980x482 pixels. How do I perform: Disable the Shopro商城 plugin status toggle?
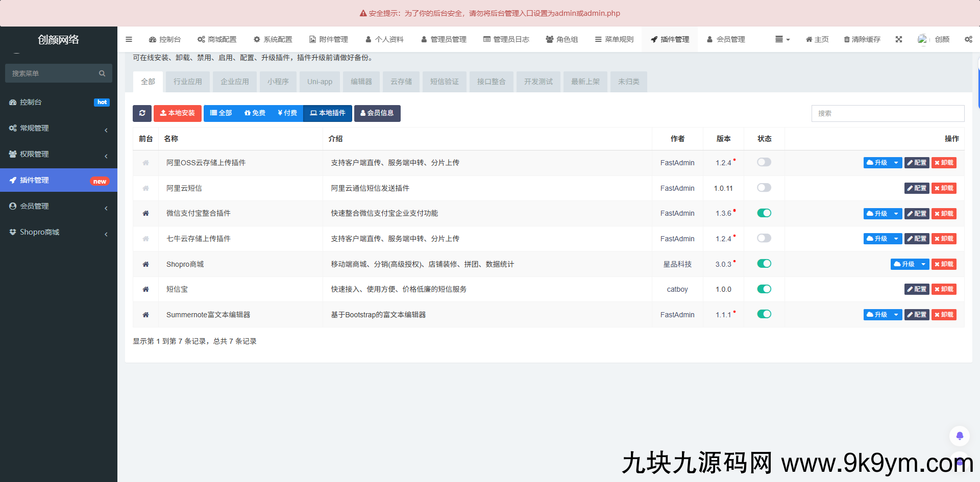tap(764, 264)
